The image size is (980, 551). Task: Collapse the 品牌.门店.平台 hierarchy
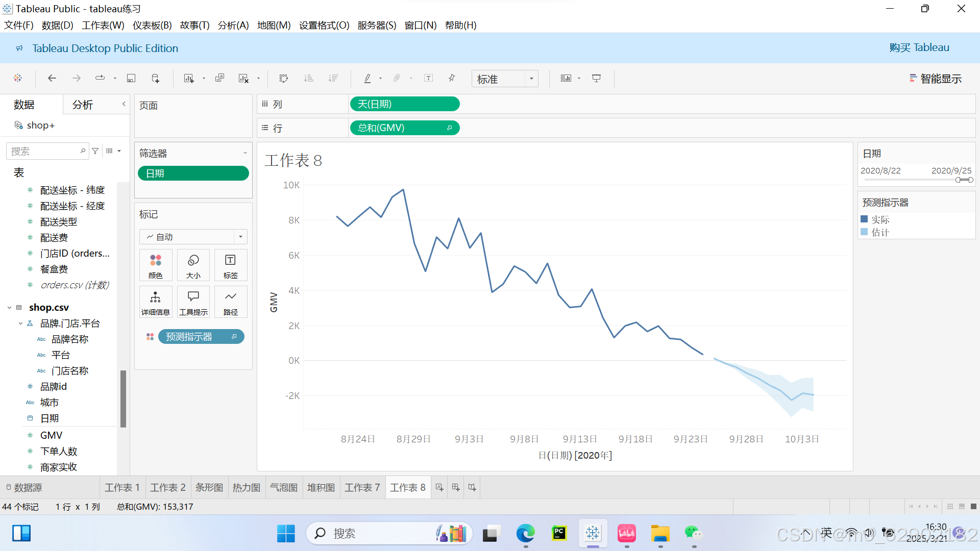coord(20,323)
